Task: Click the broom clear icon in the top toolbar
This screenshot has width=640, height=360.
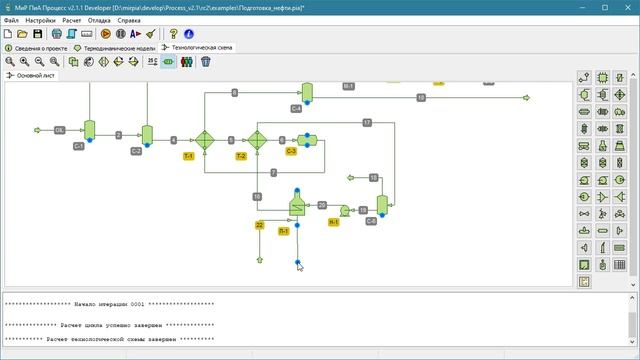Action: coord(151,34)
